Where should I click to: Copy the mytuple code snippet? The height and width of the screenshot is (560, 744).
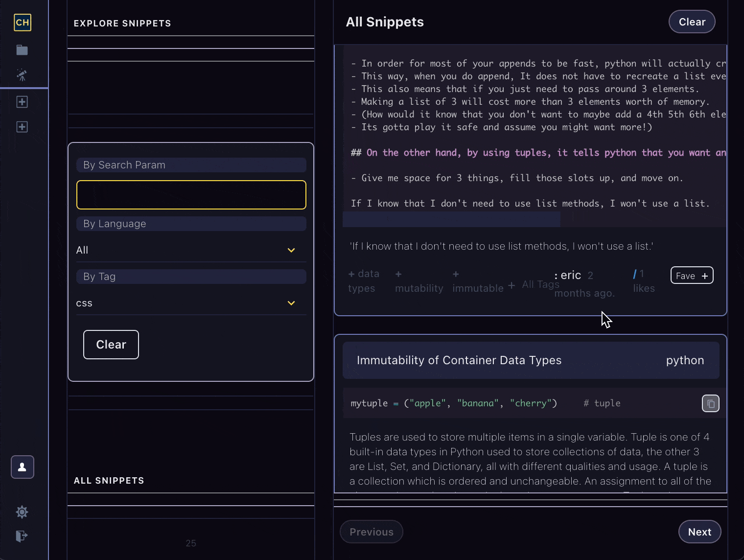point(711,403)
